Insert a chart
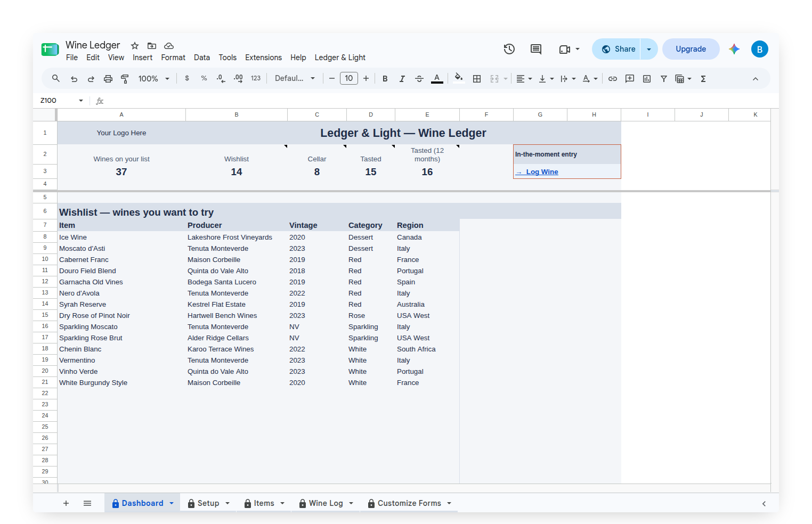This screenshot has width=812, height=524. coord(647,79)
